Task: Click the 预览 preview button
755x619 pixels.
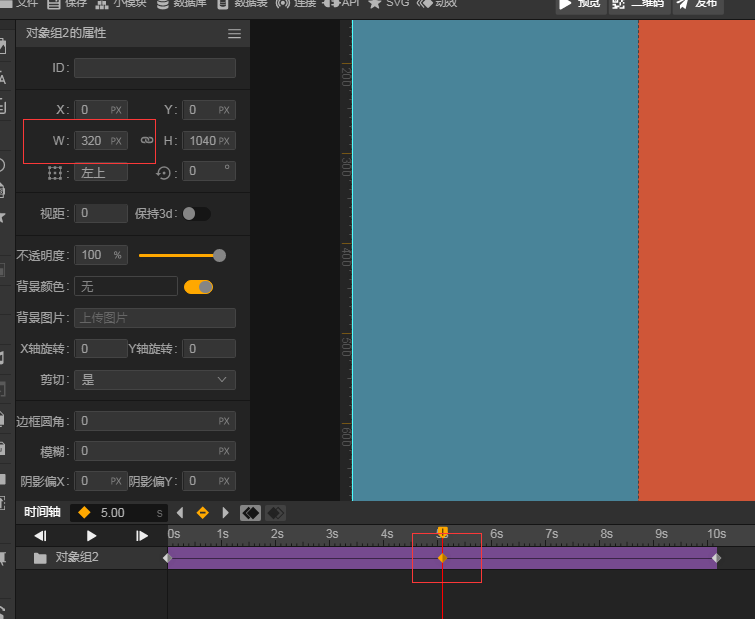Action: click(x=580, y=4)
